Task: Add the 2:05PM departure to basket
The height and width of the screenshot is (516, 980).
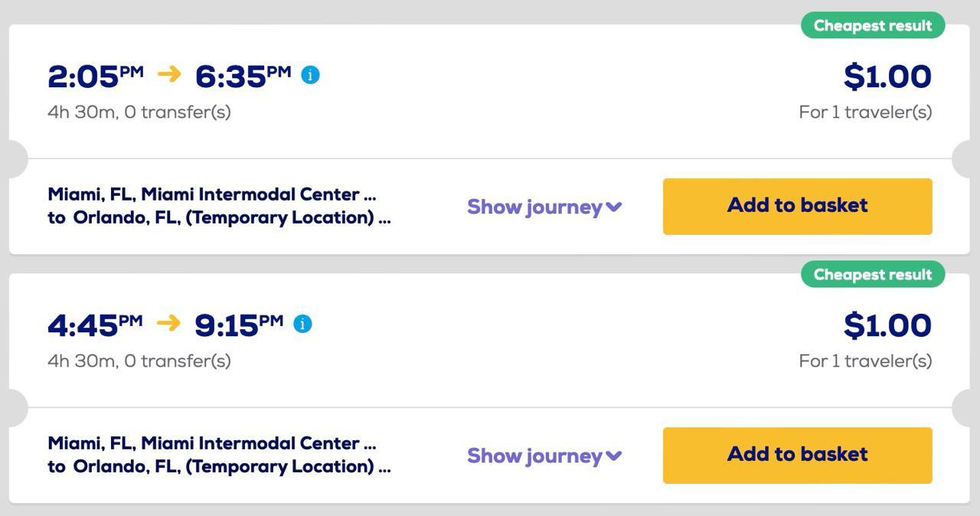Action: click(797, 206)
